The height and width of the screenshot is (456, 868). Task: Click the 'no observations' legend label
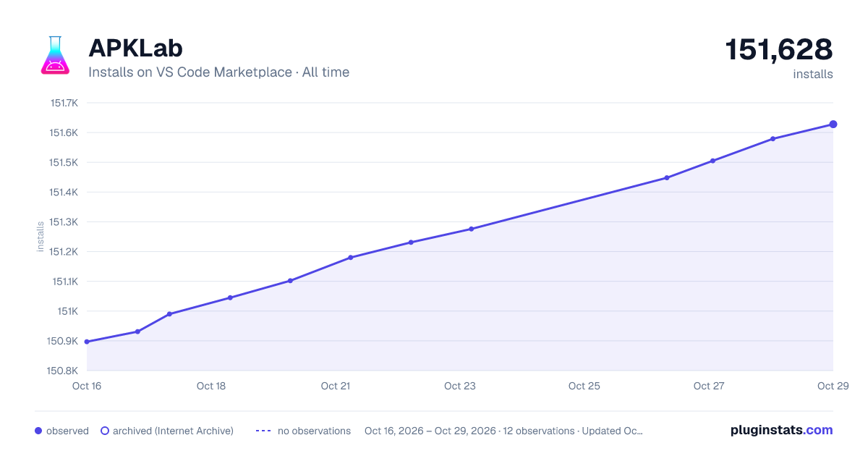coord(314,431)
